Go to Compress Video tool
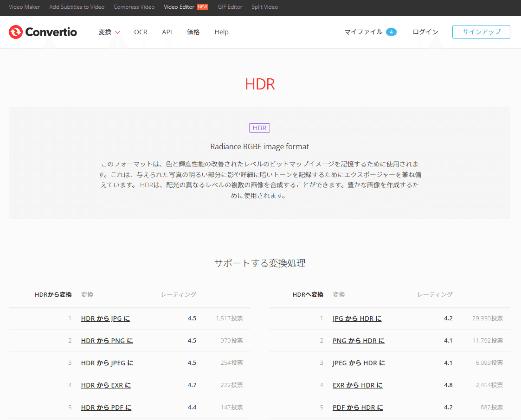Screen dimensions: 521x420 [x=134, y=6]
